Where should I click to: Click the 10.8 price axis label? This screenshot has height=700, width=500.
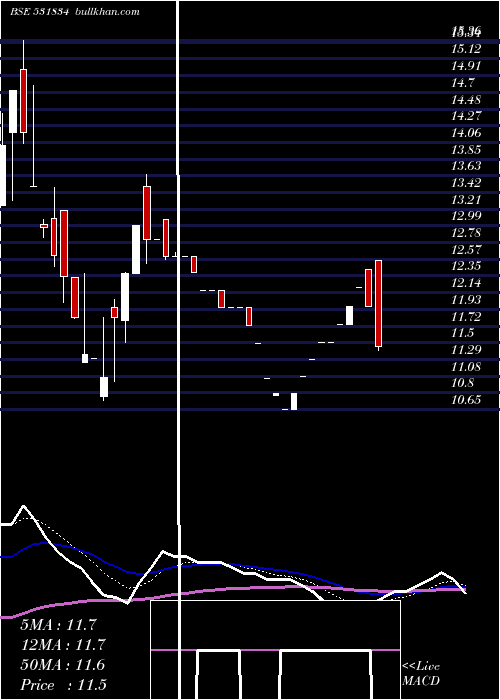coord(463,383)
